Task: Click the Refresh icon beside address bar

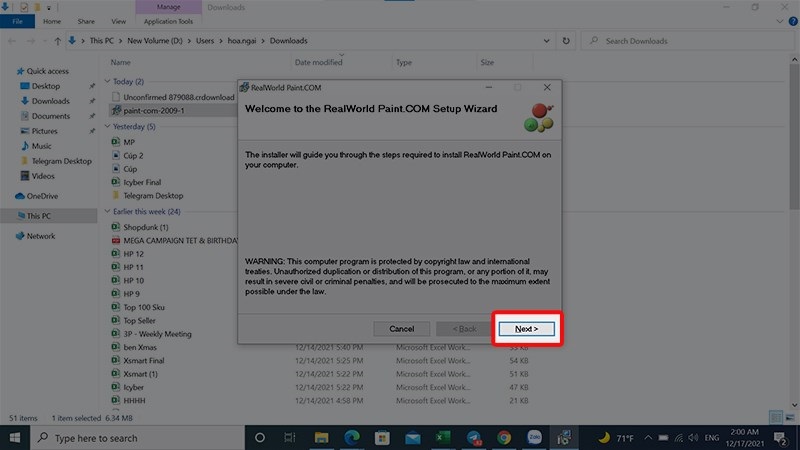Action: [x=567, y=41]
